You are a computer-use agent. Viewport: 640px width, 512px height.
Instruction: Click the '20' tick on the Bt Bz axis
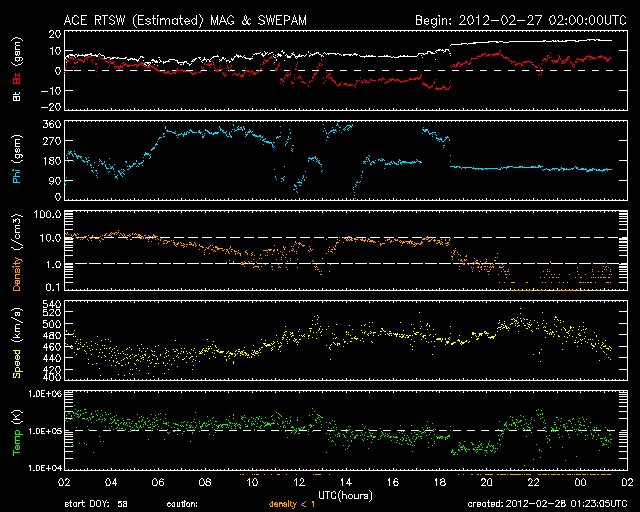pyautogui.click(x=55, y=34)
